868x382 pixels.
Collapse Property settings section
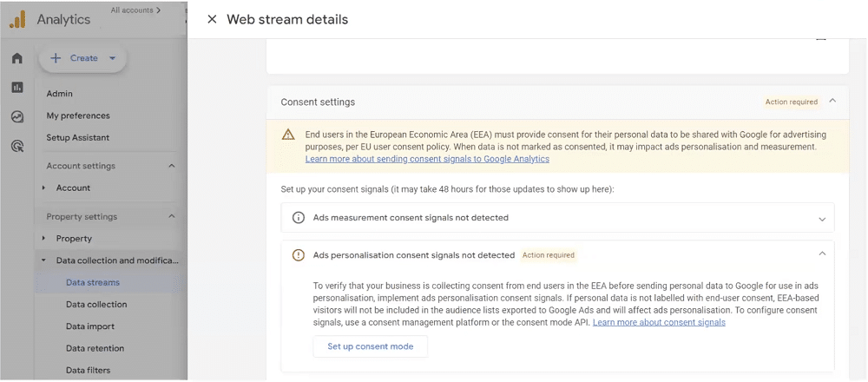172,216
